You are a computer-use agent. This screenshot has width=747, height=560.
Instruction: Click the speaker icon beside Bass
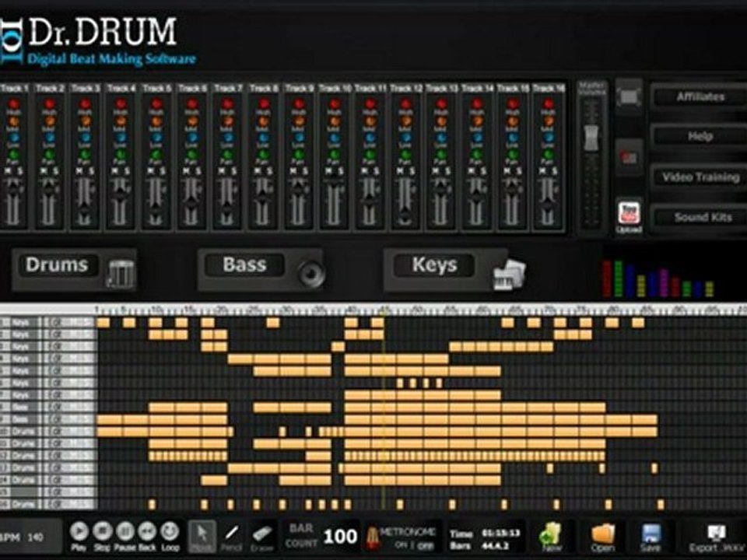[311, 273]
